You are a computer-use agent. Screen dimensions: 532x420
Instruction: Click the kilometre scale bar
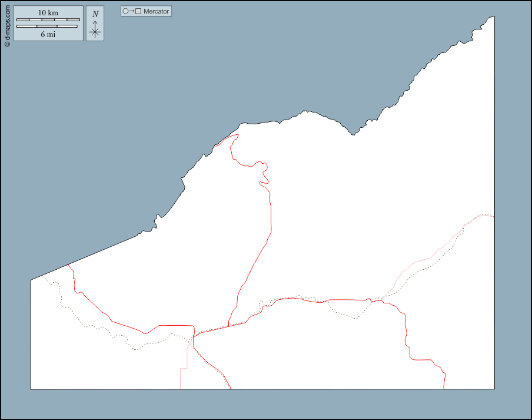(48, 20)
